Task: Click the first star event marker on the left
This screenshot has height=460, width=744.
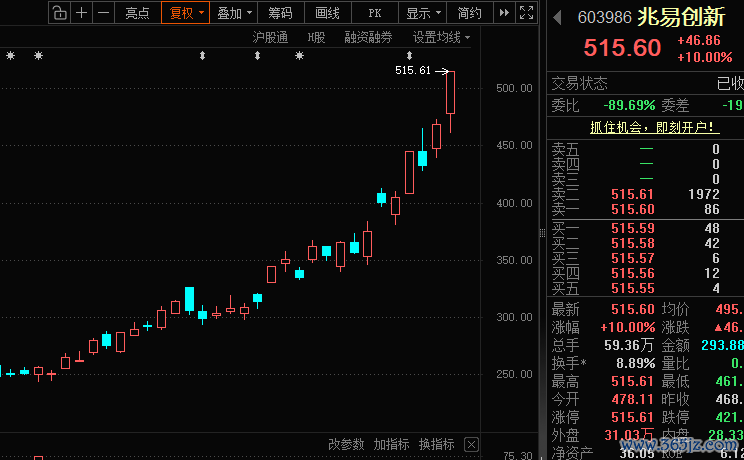Action: click(x=10, y=56)
